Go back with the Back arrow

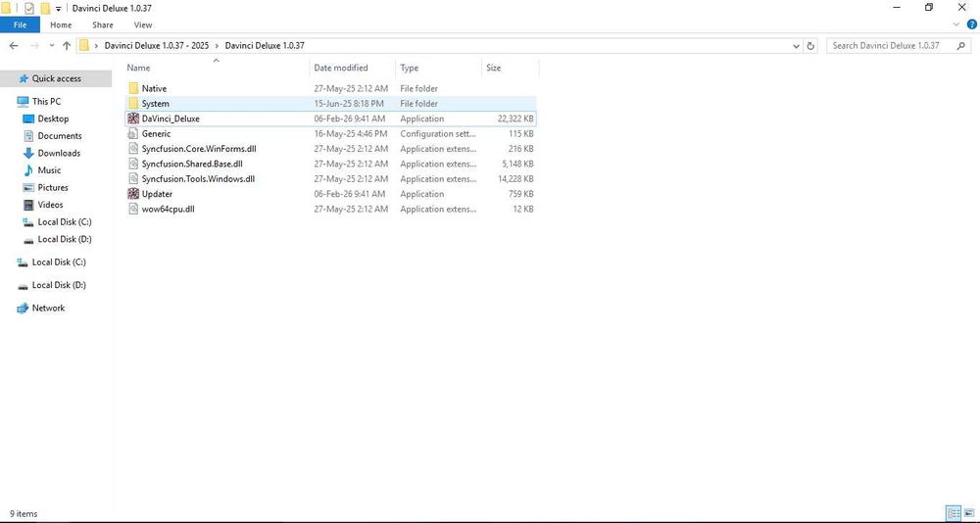pos(14,46)
